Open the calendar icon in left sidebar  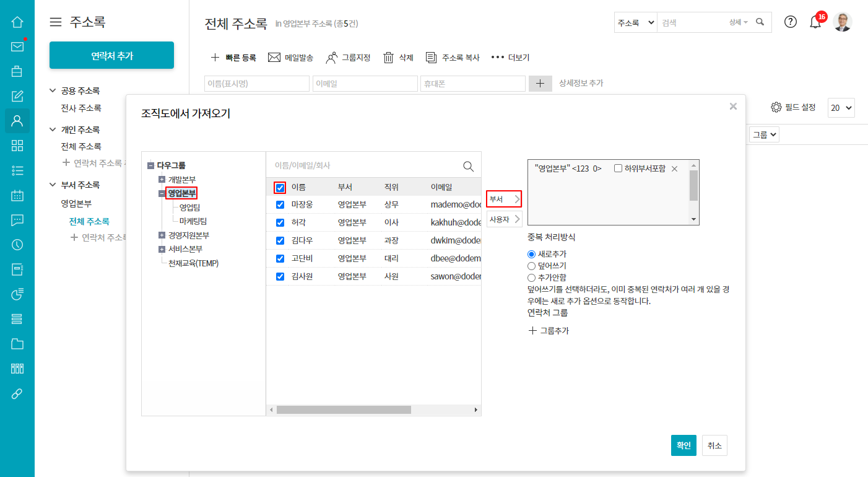tap(17, 195)
